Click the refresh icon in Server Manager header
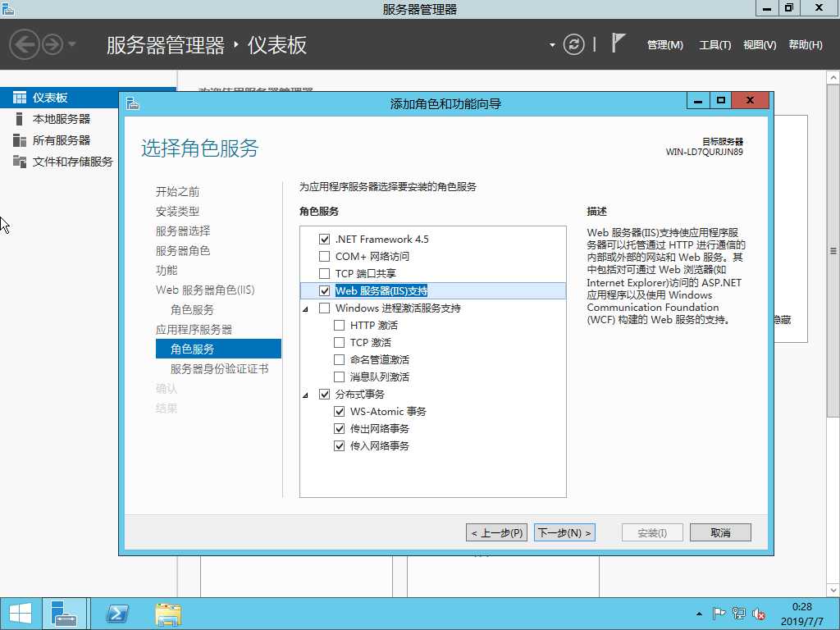The height and width of the screenshot is (630, 840). click(x=573, y=44)
